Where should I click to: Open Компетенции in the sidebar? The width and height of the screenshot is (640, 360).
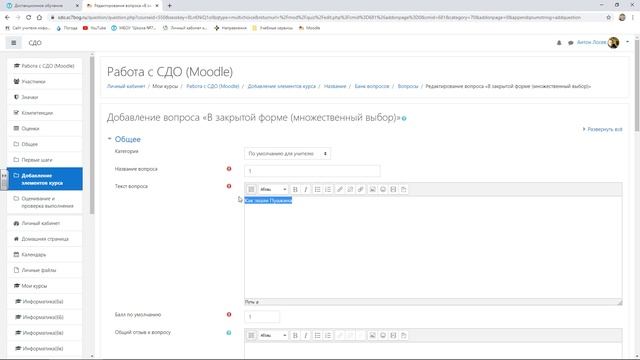[x=45, y=113]
